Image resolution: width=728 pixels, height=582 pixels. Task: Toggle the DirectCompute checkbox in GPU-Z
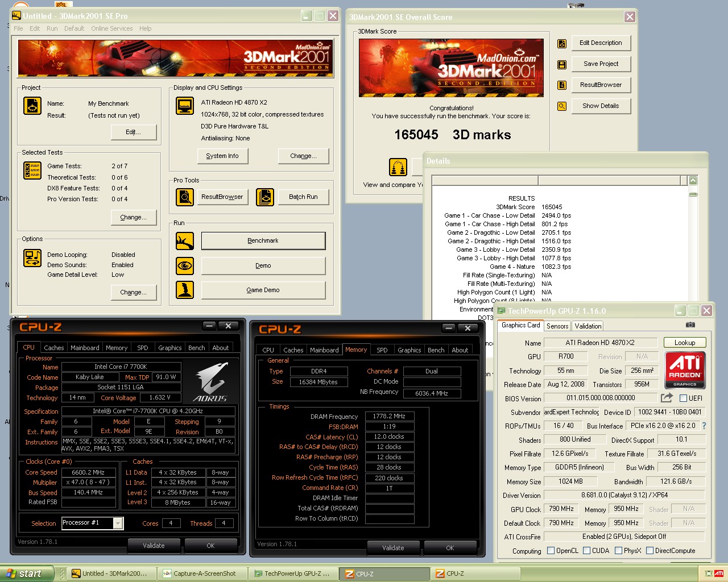[650, 551]
